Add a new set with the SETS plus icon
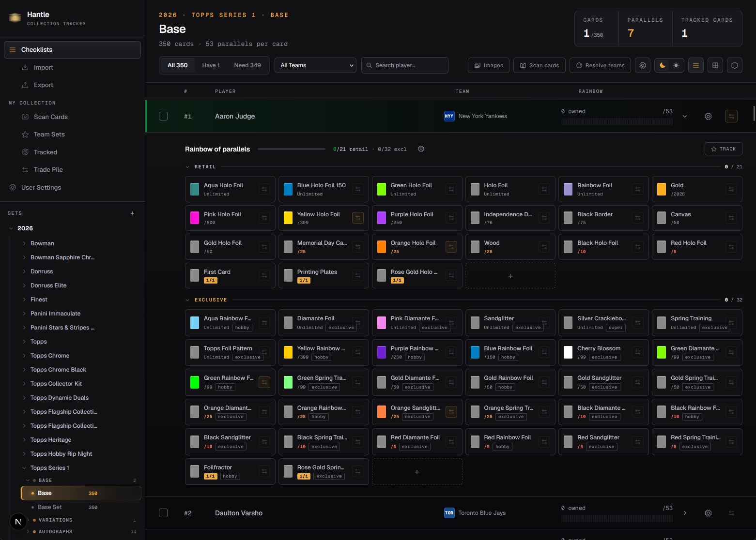The image size is (756, 540). coord(132,213)
